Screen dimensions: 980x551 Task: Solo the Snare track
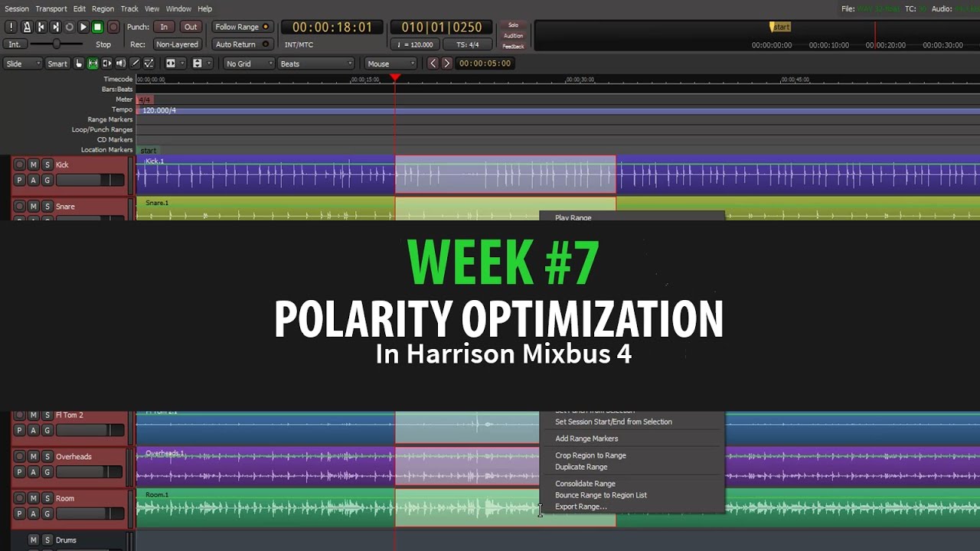tap(47, 207)
